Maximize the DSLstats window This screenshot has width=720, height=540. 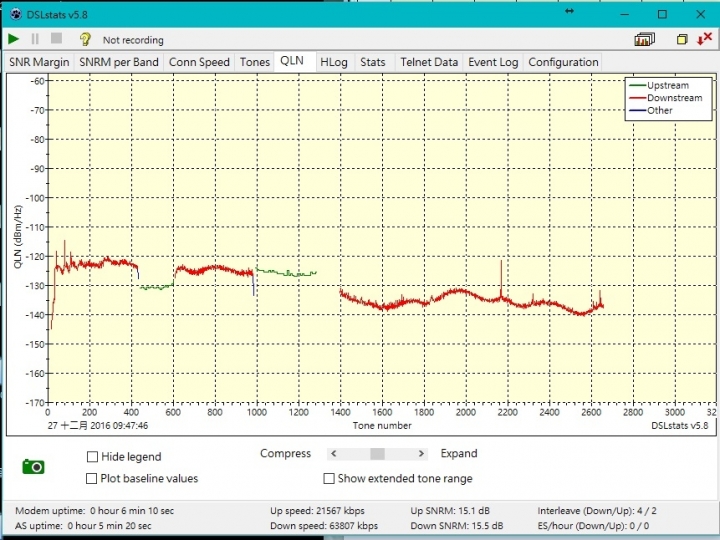coord(662,14)
